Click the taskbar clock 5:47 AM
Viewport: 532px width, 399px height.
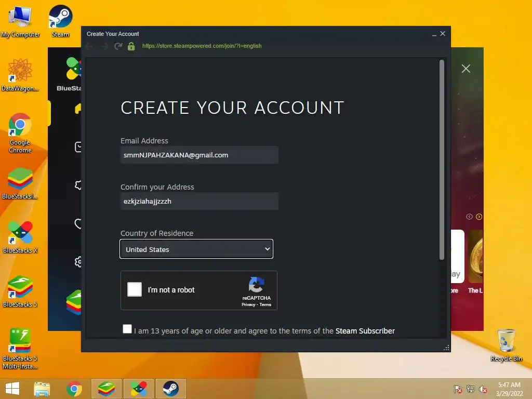pos(509,385)
